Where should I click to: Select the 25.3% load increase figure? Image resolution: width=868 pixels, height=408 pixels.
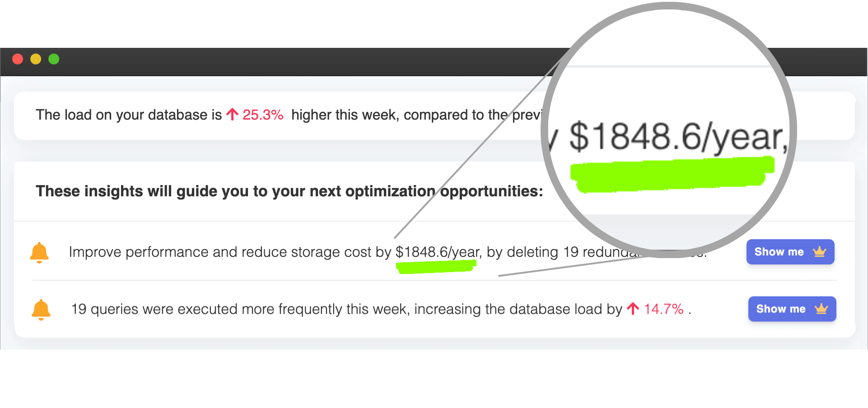[263, 115]
